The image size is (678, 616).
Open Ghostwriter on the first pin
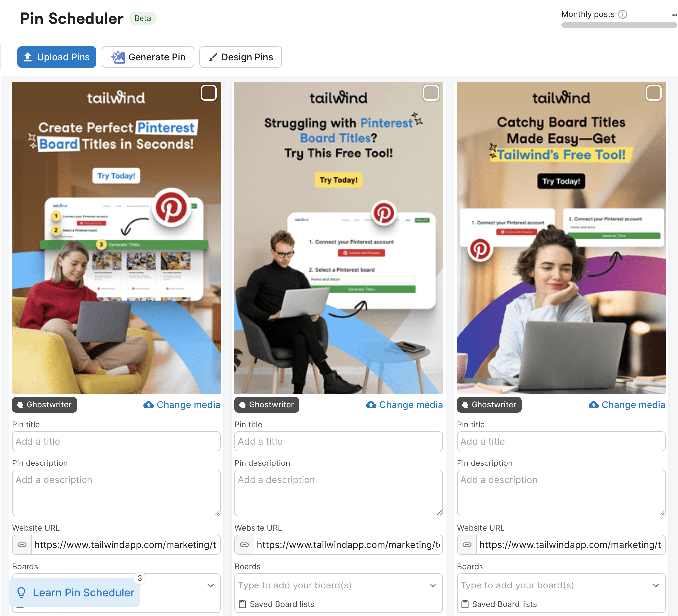point(44,405)
